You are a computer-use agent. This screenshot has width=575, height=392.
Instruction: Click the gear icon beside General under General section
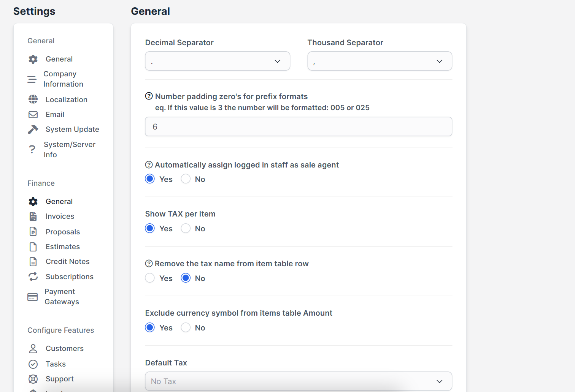[33, 59]
